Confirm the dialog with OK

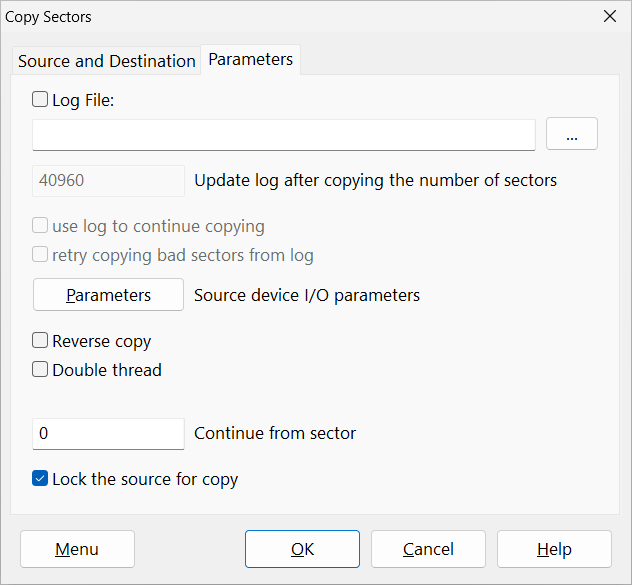[302, 549]
